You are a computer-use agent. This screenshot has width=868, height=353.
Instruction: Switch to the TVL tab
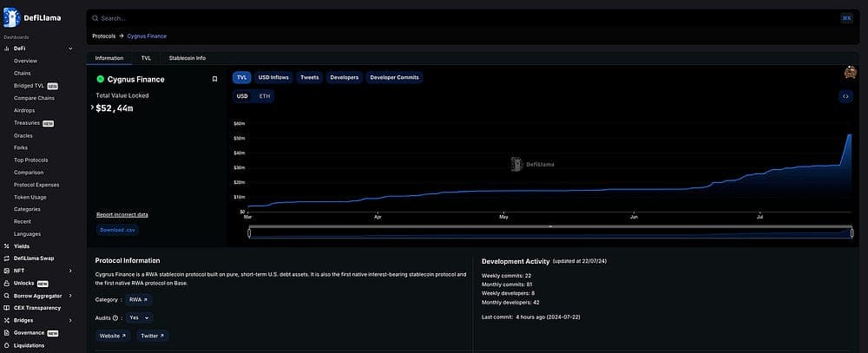[x=146, y=58]
